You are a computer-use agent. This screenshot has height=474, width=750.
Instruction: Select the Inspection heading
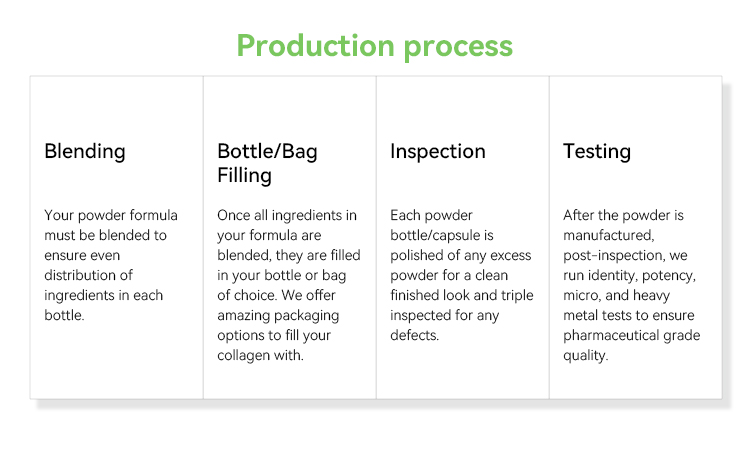437,152
